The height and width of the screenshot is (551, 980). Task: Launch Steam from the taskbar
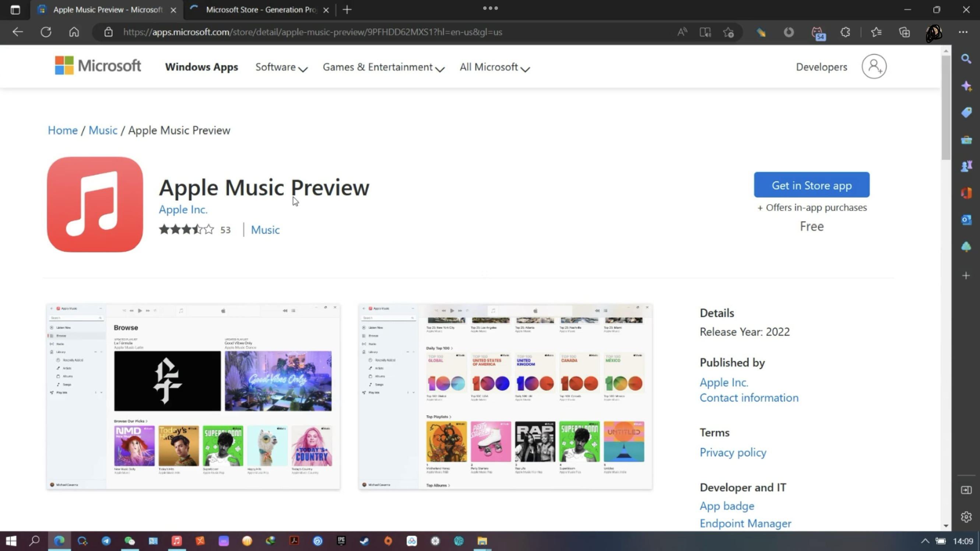(365, 541)
